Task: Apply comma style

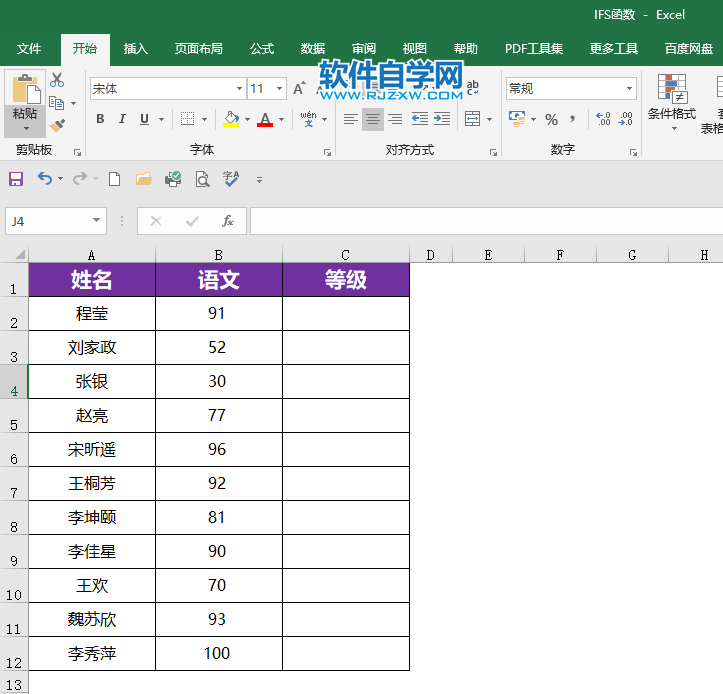Action: point(573,119)
